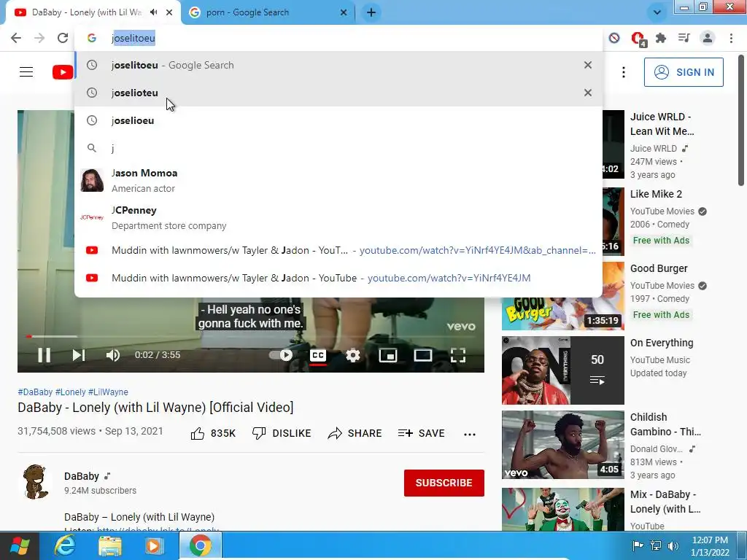Reload the page with the refresh icon
747x560 pixels.
point(63,38)
